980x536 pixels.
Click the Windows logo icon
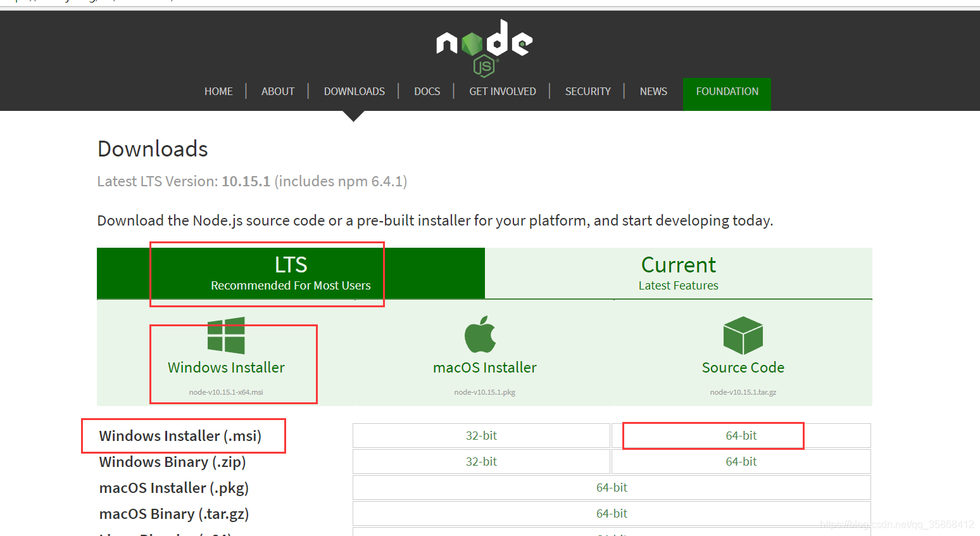226,335
